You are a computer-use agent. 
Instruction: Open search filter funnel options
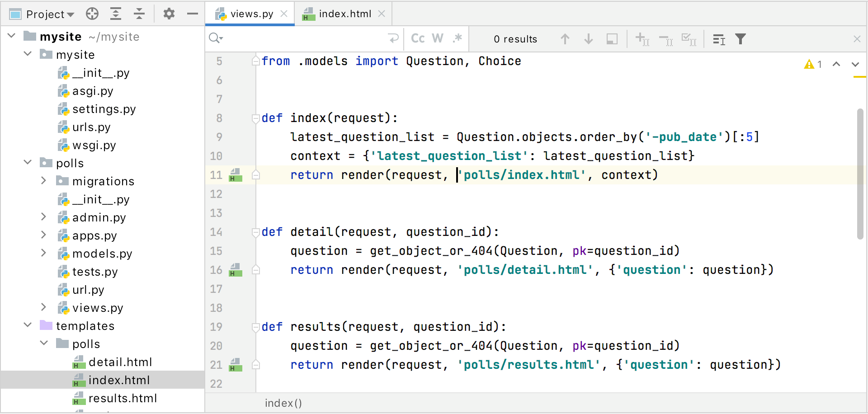click(741, 39)
